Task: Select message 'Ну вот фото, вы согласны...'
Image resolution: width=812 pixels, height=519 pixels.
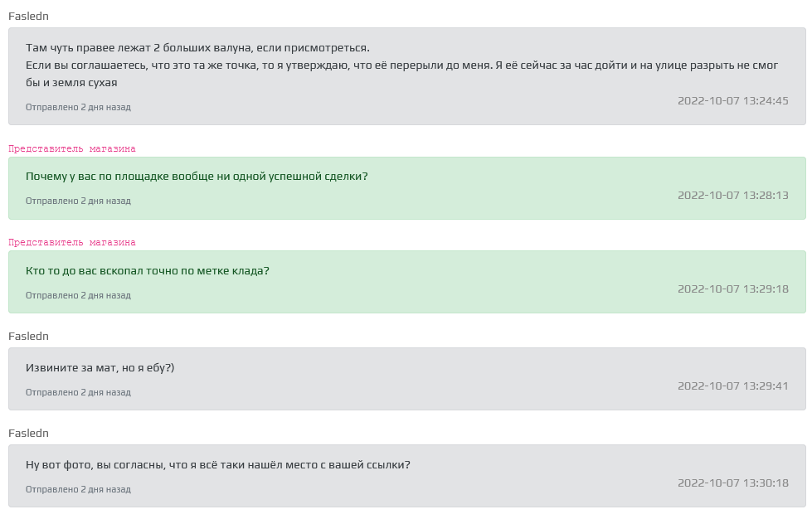Action: tap(218, 464)
